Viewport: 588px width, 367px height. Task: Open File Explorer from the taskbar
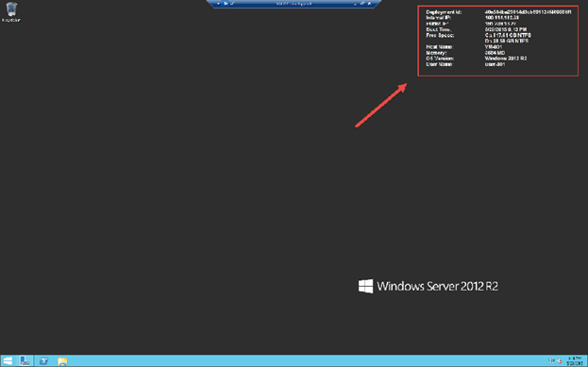(62, 361)
